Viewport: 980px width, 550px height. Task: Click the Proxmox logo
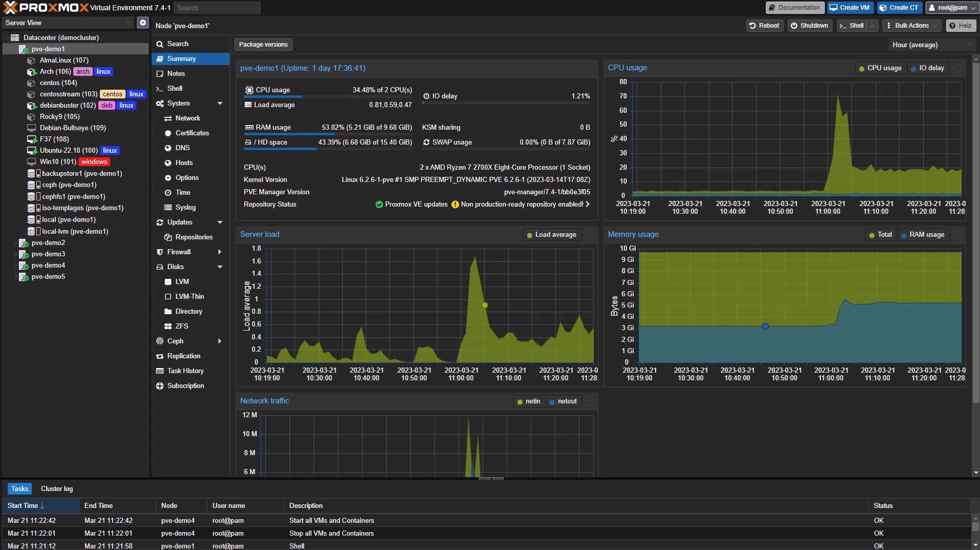45,7
